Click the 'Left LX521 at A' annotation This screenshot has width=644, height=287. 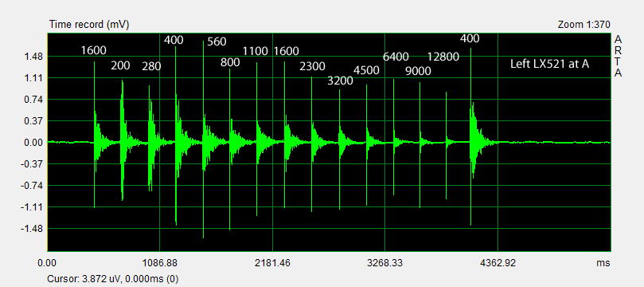[549, 64]
